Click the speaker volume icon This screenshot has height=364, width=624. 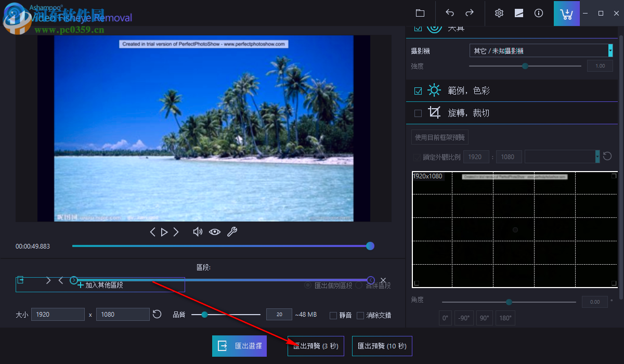pyautogui.click(x=198, y=231)
